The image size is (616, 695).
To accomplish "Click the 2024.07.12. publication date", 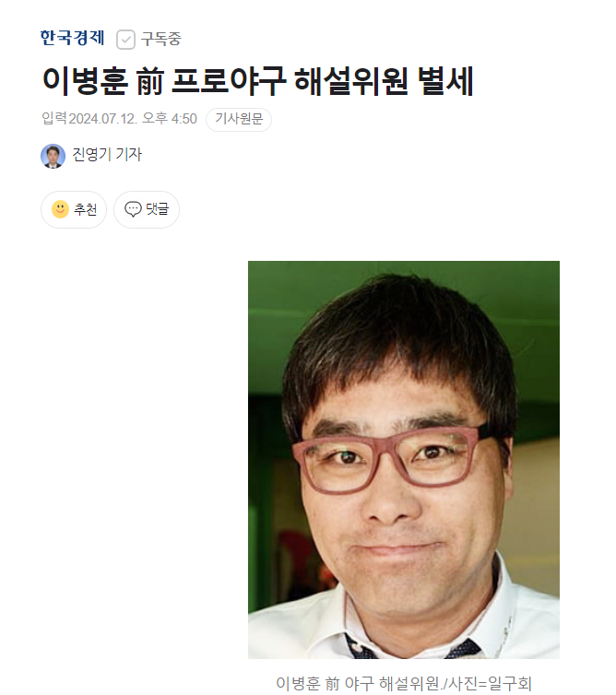I will tap(102, 119).
